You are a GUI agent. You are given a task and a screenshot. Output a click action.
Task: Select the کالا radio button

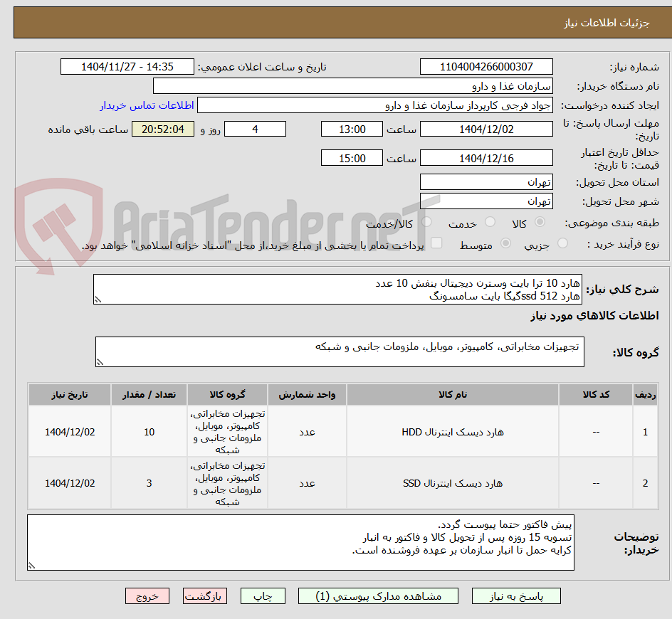pos(540,221)
